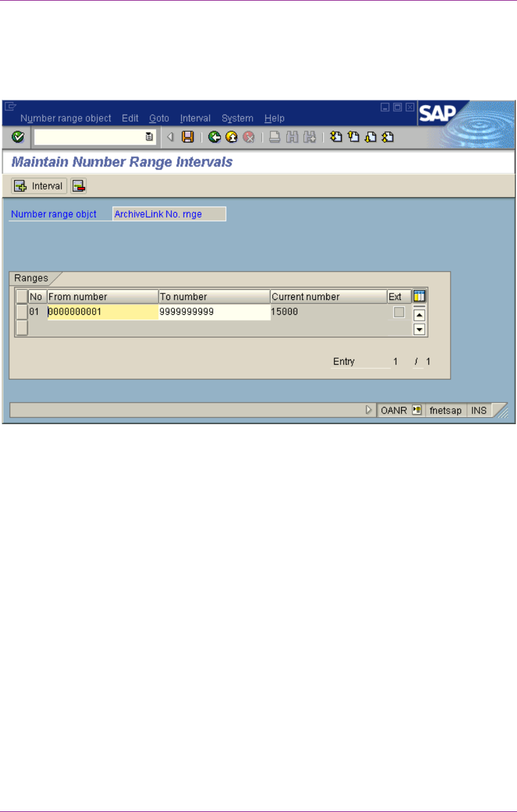Viewport: 517px width, 812px height.
Task: Click the Current number column header
Action: [329, 296]
